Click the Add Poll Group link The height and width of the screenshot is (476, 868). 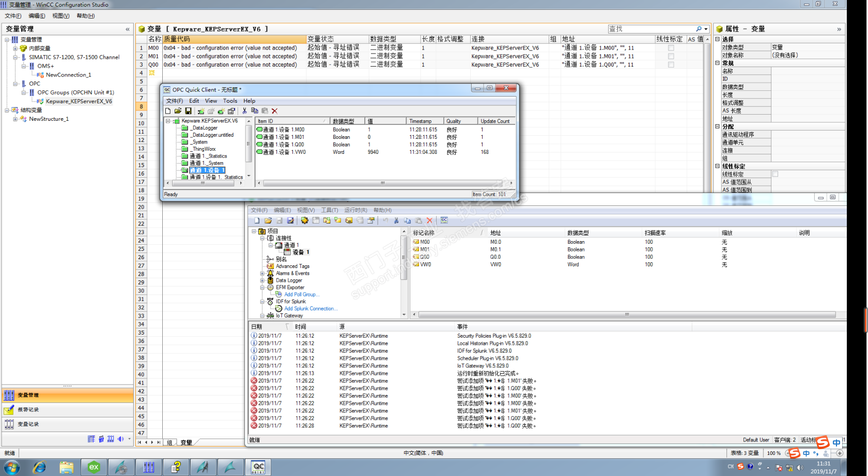[x=302, y=295]
